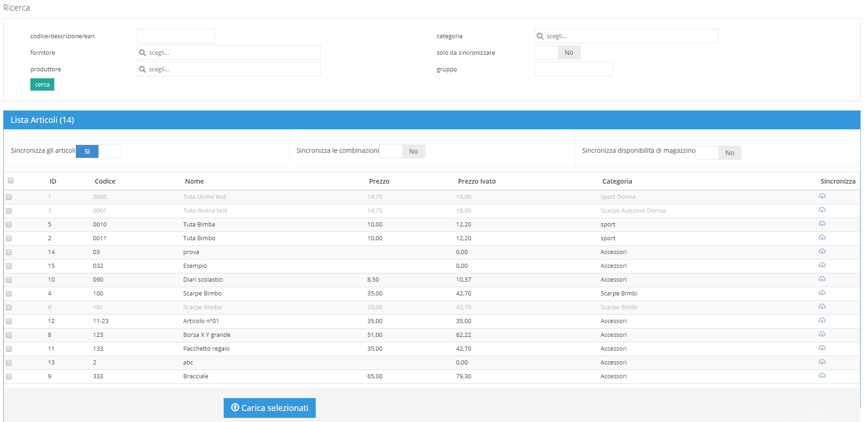Viewport: 868px width, 422px height.
Task: Toggle solo da sincronizzare switch
Action: tap(558, 52)
